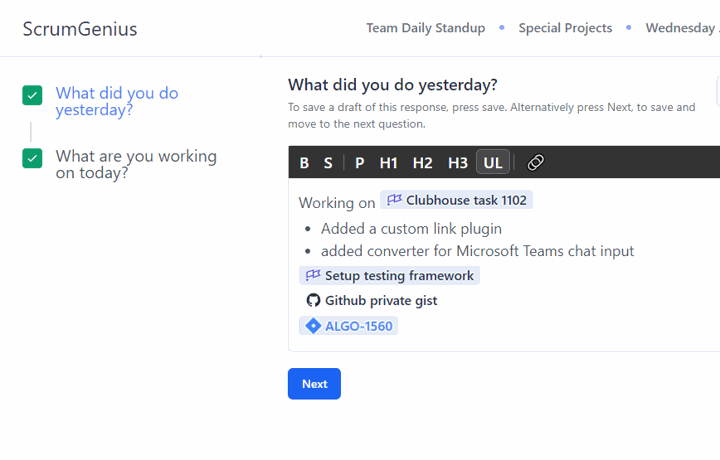
Task: Click the Jira diamond icon on ALGO-1560
Action: (x=313, y=326)
